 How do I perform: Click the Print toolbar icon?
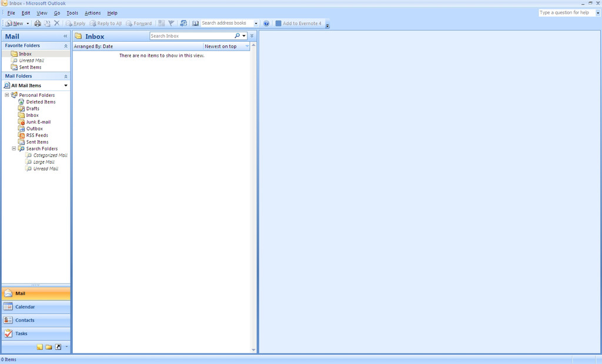point(38,23)
